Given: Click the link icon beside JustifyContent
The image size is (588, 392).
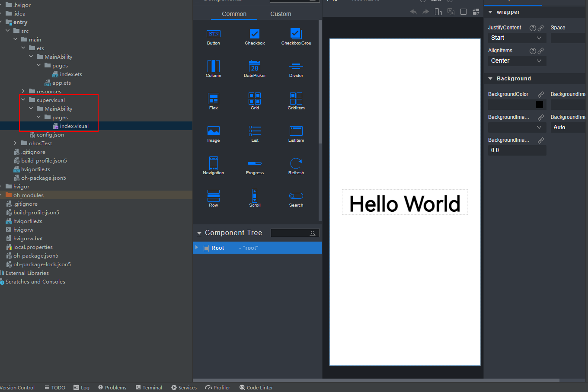Looking at the screenshot, I should (x=540, y=27).
